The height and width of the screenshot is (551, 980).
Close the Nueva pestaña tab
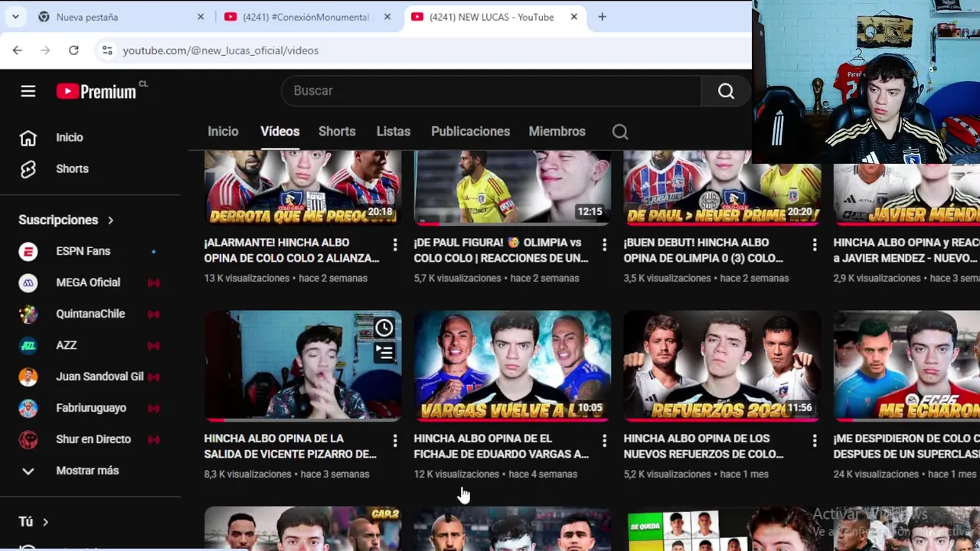click(x=201, y=17)
